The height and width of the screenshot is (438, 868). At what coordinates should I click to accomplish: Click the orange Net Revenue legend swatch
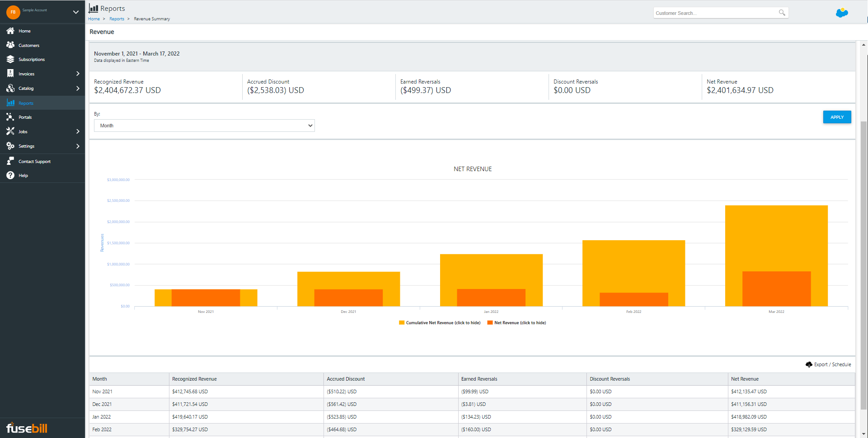(489, 322)
